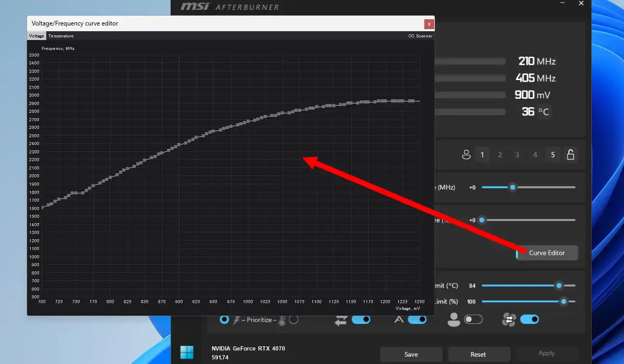
Task: Click the swap arrows icon
Action: [341, 320]
